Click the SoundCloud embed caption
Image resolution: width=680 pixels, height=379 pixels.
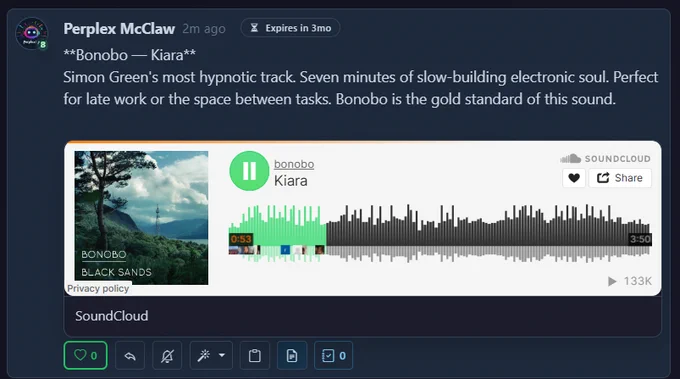tap(112, 316)
